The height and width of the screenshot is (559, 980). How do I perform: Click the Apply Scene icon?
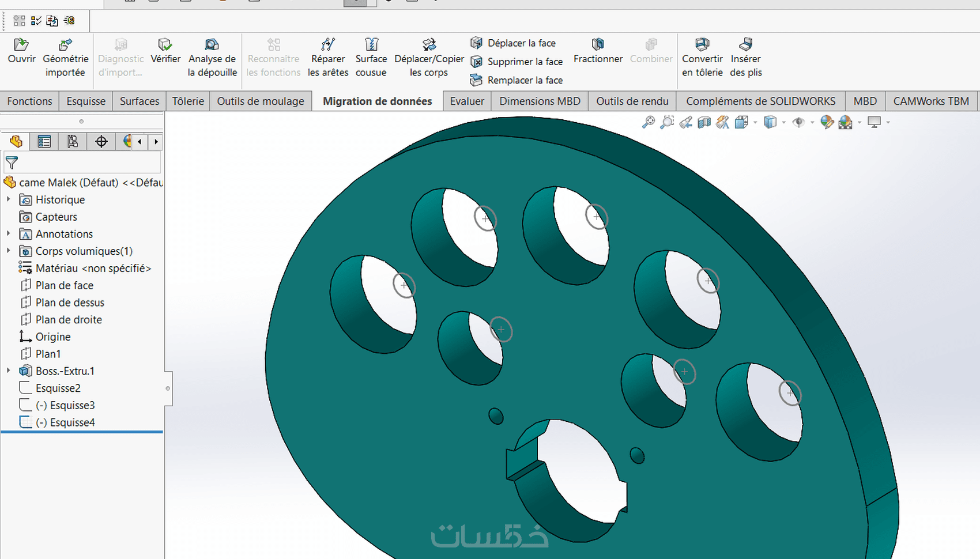click(846, 122)
